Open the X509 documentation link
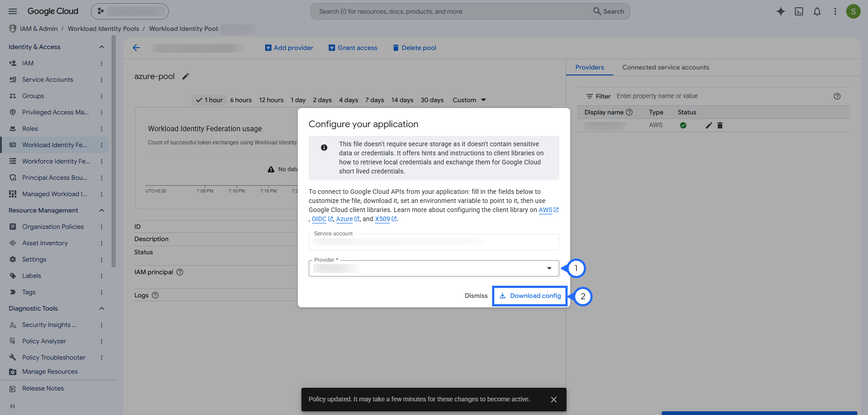The height and width of the screenshot is (415, 868). 386,219
